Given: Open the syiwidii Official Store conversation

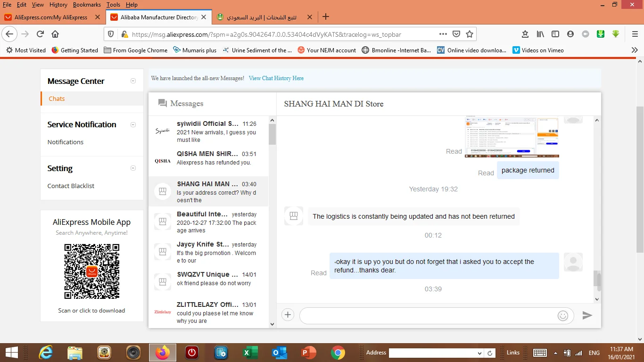Looking at the screenshot, I should [208, 132].
